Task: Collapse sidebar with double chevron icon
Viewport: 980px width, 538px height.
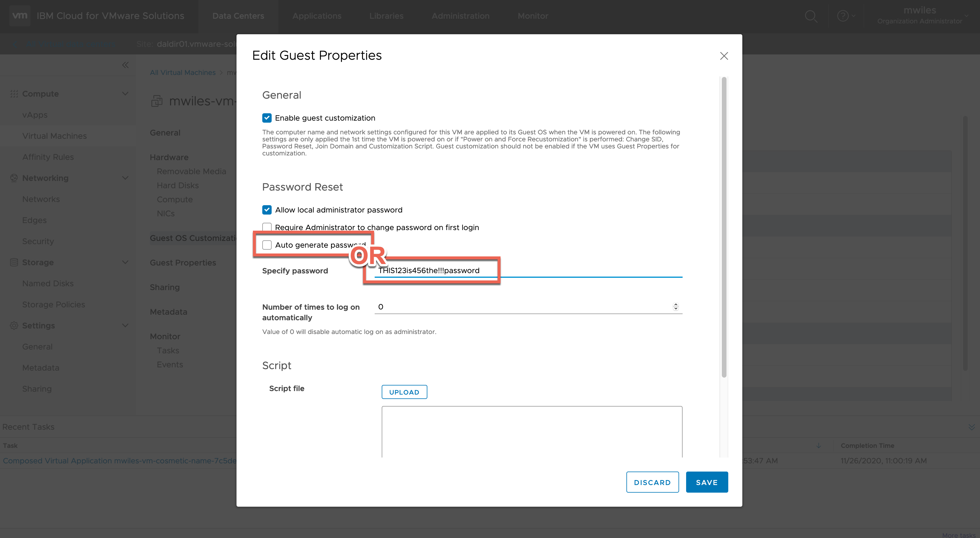Action: click(125, 65)
